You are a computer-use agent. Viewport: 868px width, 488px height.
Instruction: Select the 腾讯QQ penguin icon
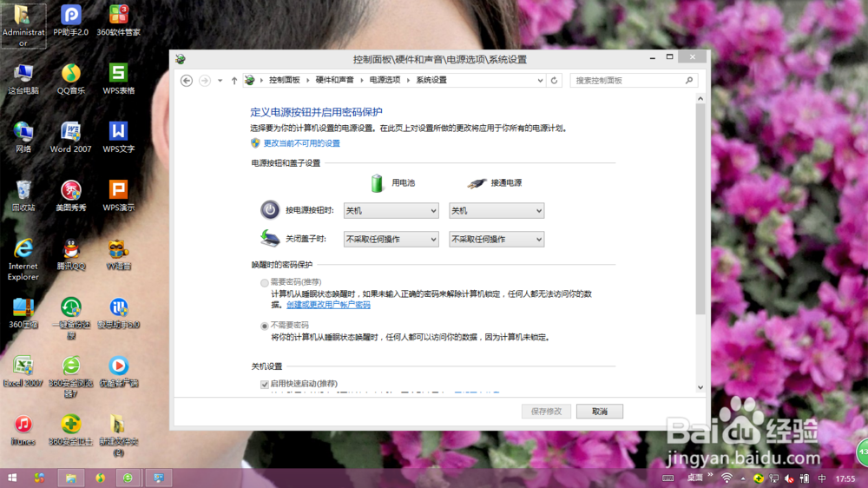pyautogui.click(x=71, y=254)
